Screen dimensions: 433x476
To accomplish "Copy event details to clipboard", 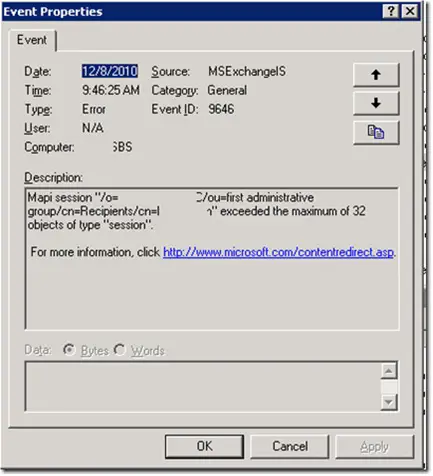I will 376,132.
